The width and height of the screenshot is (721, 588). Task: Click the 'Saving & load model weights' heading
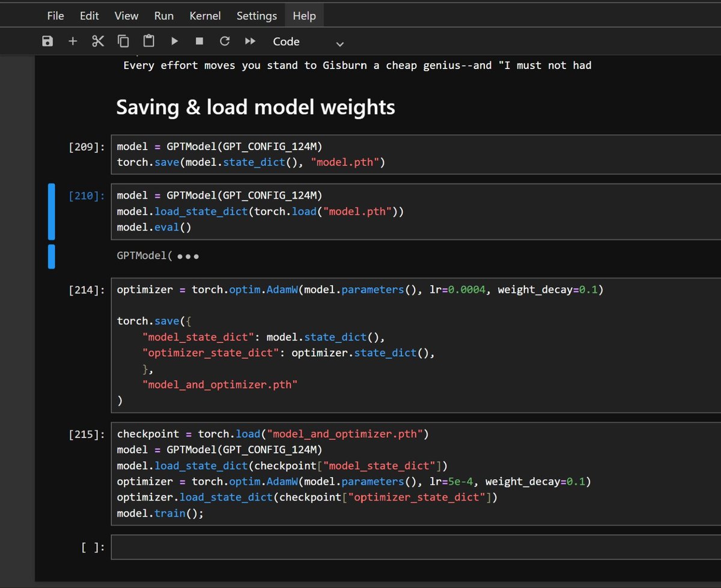[255, 107]
